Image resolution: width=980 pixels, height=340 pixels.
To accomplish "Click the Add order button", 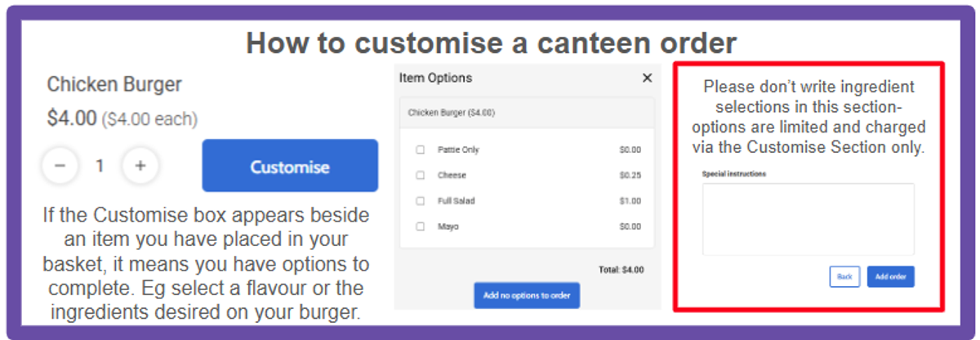I will pyautogui.click(x=891, y=277).
